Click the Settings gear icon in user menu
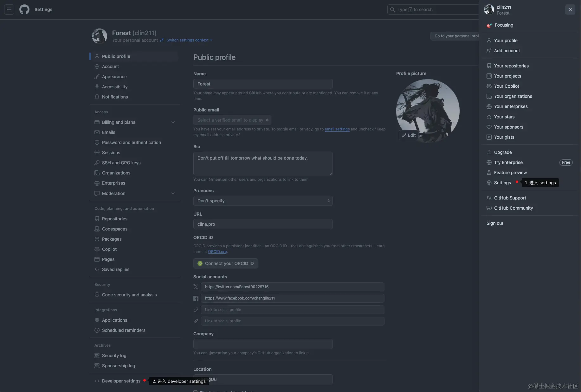 (x=489, y=183)
